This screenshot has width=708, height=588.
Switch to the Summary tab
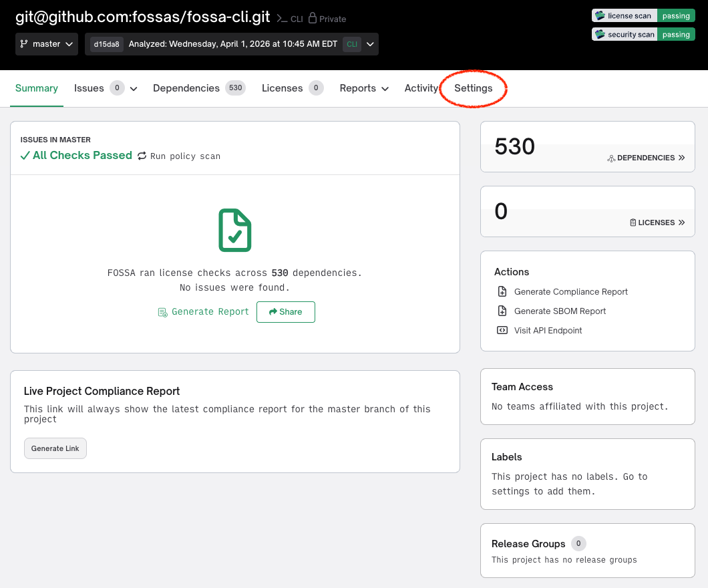click(x=37, y=88)
